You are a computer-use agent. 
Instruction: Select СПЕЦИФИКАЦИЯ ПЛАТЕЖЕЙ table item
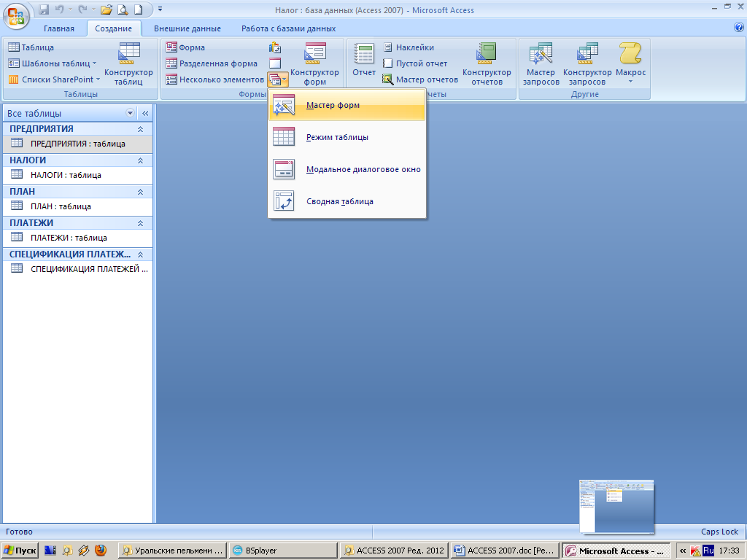(77, 269)
